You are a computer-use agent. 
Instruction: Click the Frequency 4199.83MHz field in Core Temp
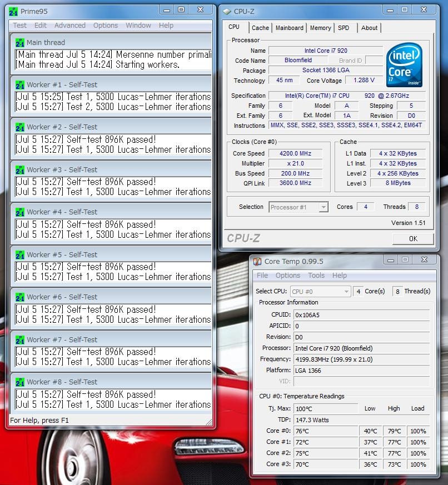[x=362, y=359]
